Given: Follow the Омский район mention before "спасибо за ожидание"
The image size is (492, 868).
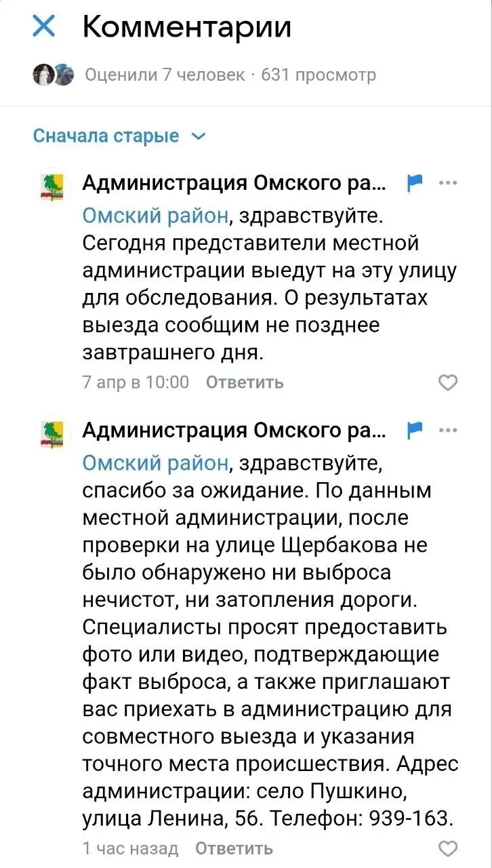Looking at the screenshot, I should [155, 462].
